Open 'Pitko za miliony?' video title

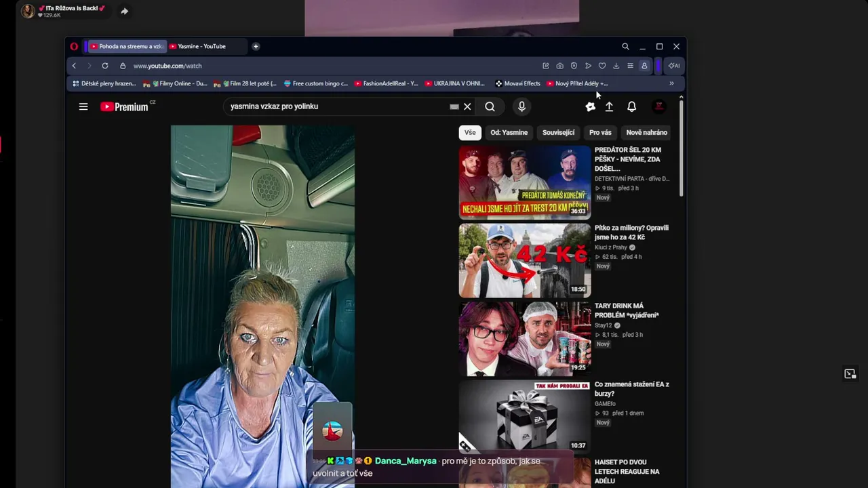[631, 232]
